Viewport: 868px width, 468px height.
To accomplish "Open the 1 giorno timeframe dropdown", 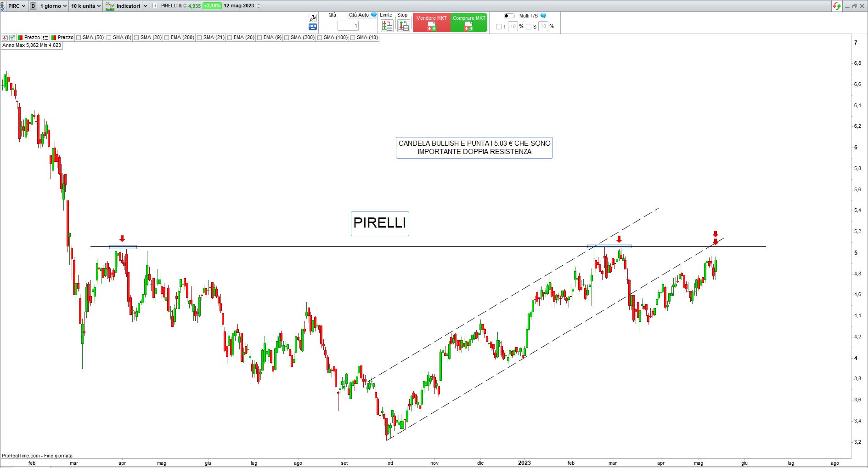I will click(x=53, y=6).
